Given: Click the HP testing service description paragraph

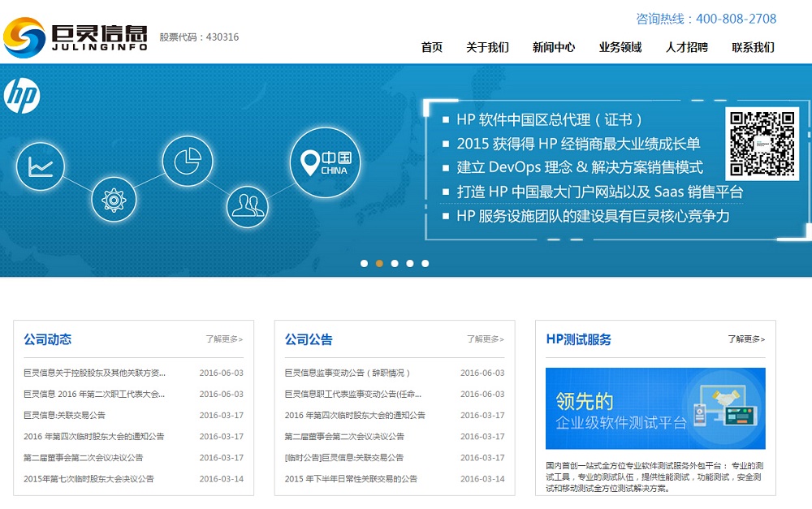Looking at the screenshot, I should coord(654,477).
